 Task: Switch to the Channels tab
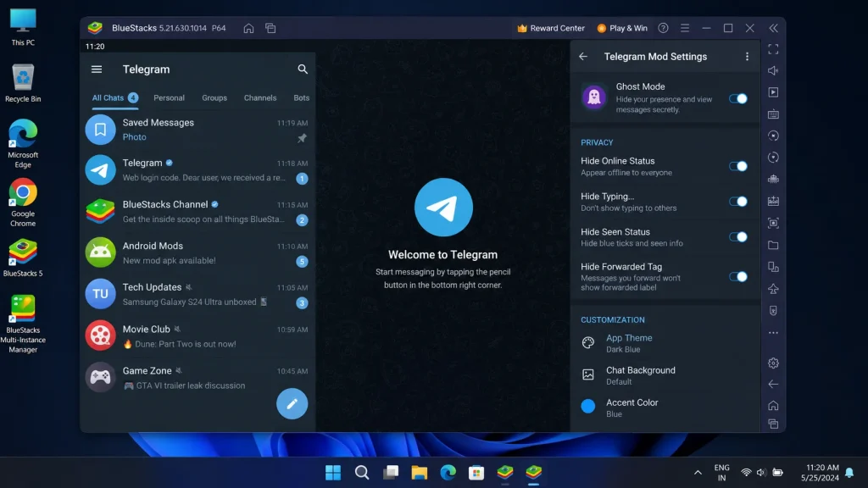pos(260,98)
